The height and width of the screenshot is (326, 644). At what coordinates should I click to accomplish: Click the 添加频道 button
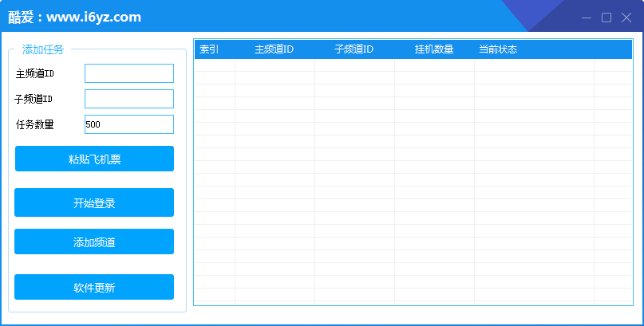[94, 242]
